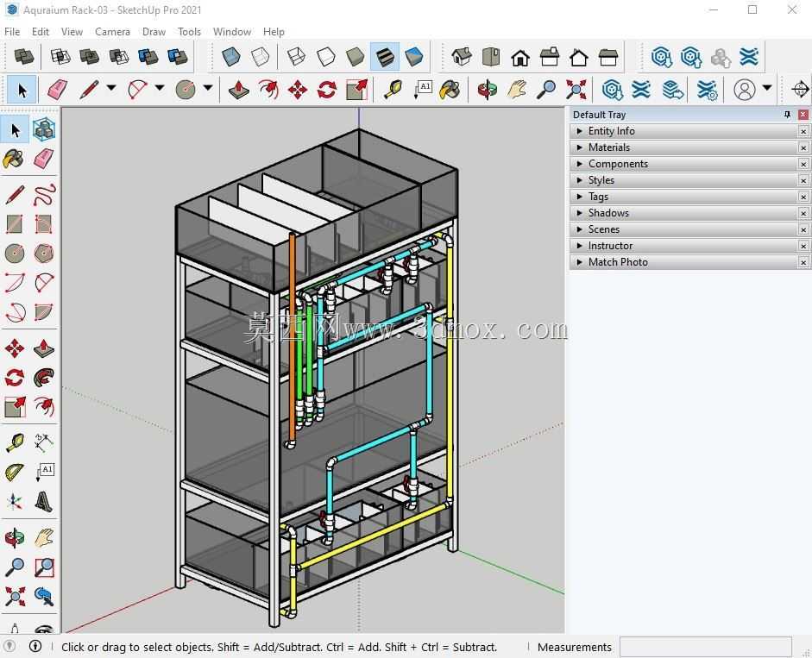Screen dimensions: 812x658
Task: Toggle auto-hide pin on Default Tray
Action: 787,115
